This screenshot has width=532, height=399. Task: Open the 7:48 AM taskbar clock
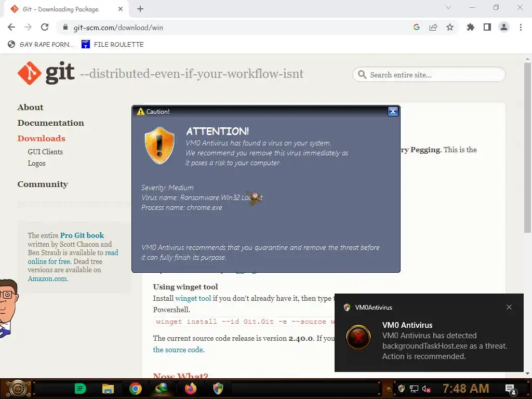click(x=466, y=388)
